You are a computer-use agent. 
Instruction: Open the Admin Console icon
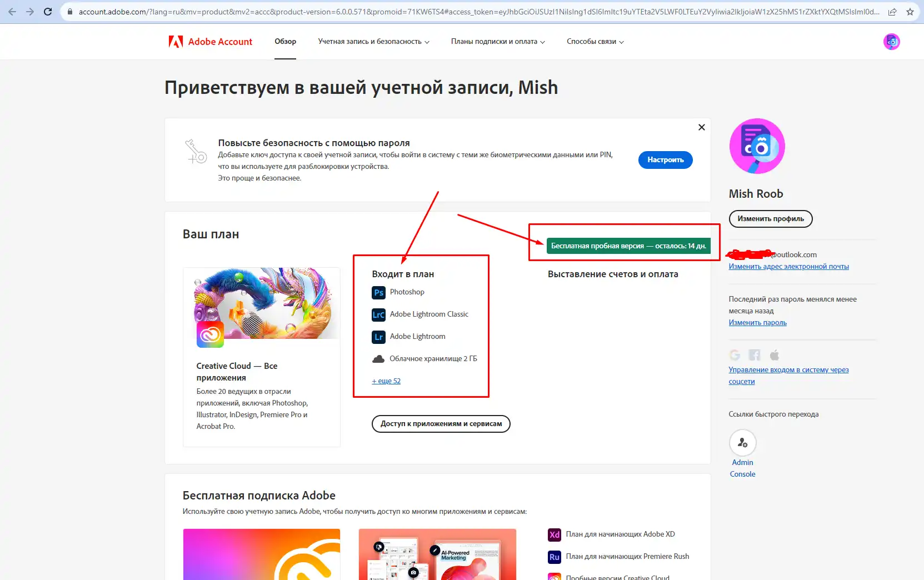742,443
